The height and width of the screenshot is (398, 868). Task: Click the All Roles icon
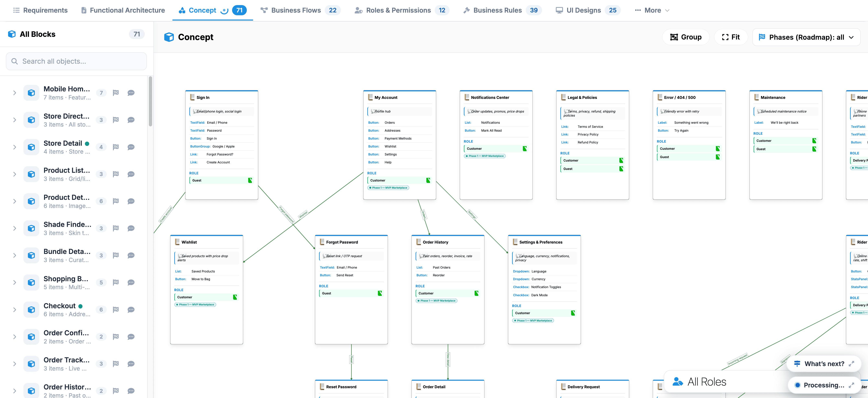click(x=677, y=382)
